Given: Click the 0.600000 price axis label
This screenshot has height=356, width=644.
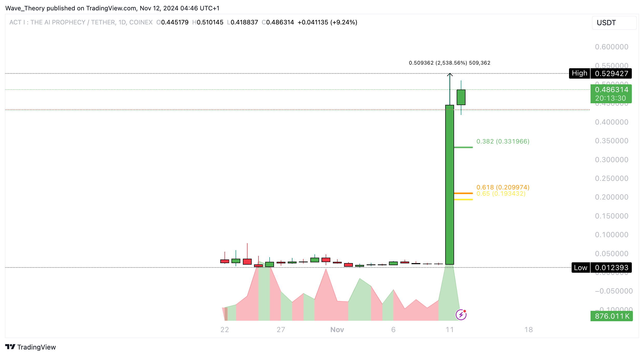Looking at the screenshot, I should tap(611, 47).
